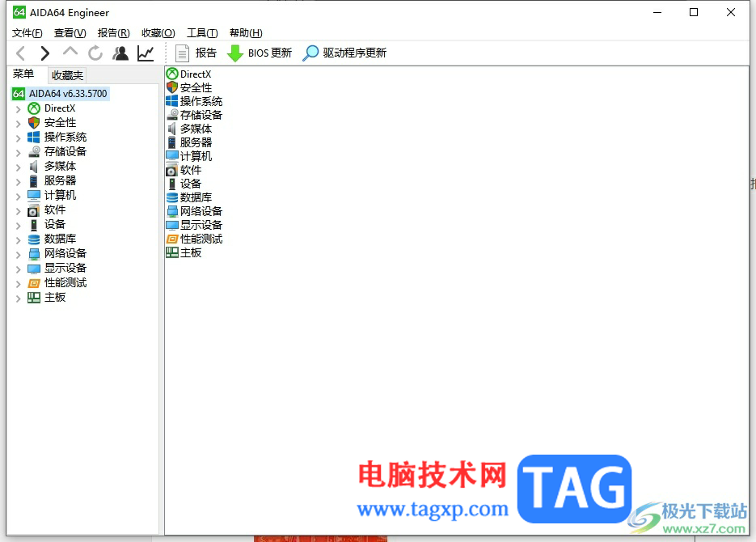Select 计算机 monitor icon in tree

tap(34, 196)
